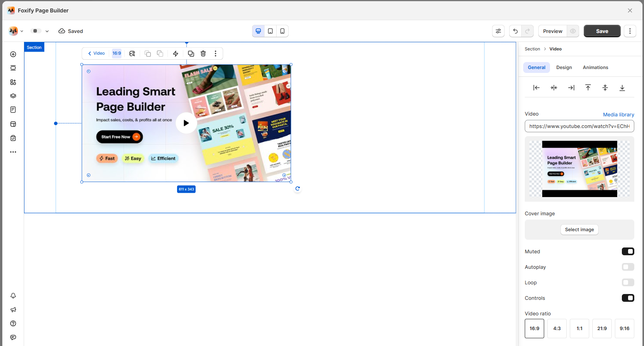Screen dimensions: 644x346
Task: Click the Preview button
Action: [553, 31]
